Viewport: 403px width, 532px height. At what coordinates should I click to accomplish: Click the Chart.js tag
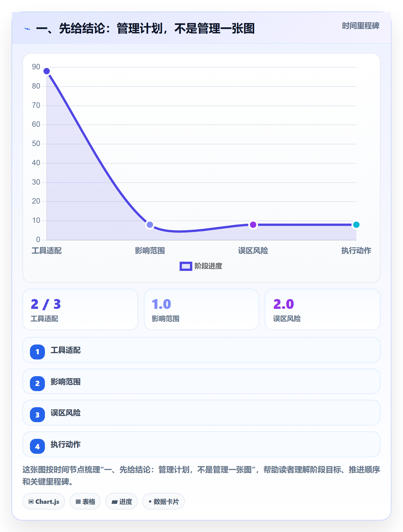(x=44, y=502)
